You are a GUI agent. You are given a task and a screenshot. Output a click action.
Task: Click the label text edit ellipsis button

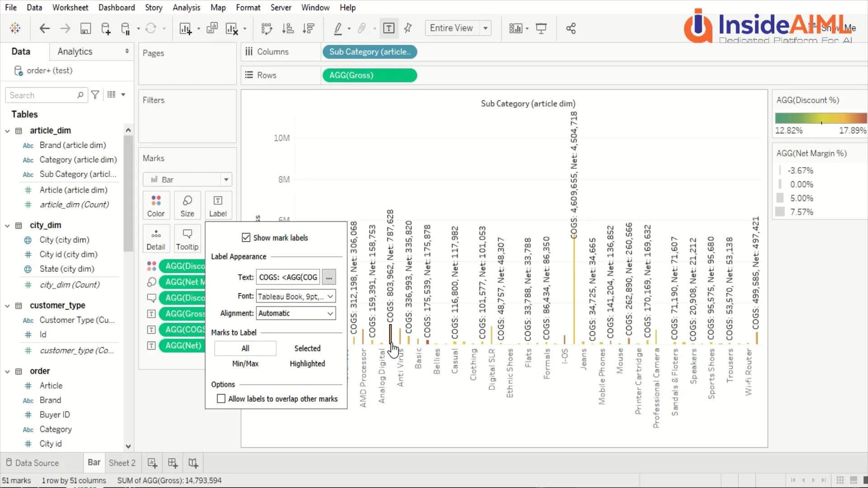tap(329, 277)
